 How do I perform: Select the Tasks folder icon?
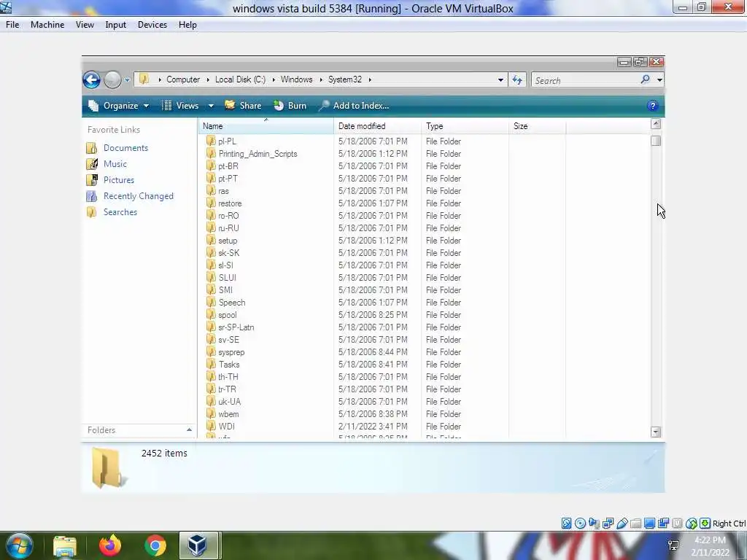tap(211, 364)
